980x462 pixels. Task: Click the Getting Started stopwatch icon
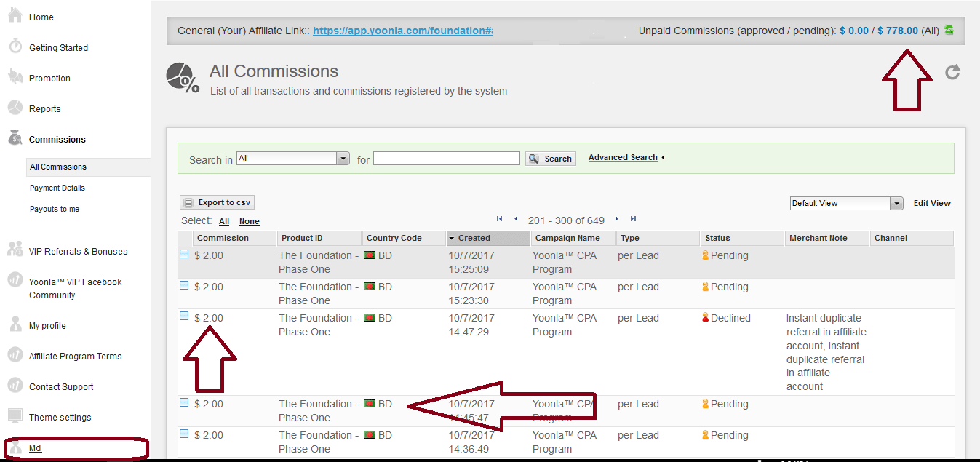click(x=15, y=46)
